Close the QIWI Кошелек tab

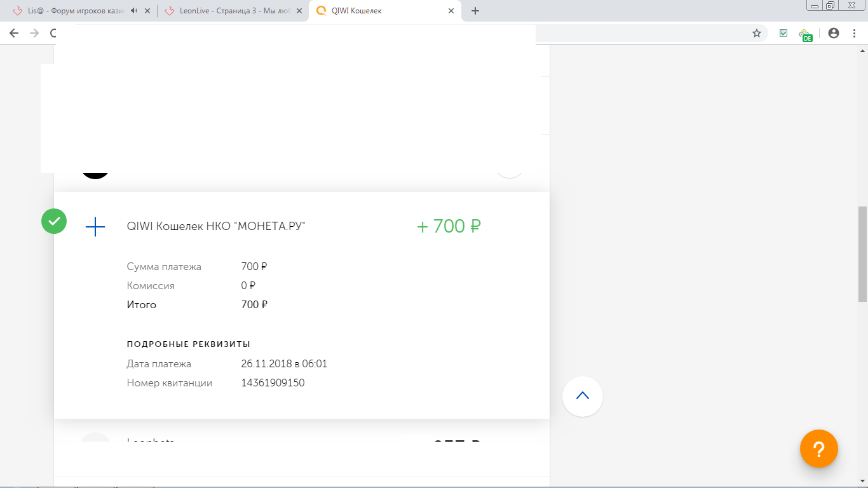451,11
